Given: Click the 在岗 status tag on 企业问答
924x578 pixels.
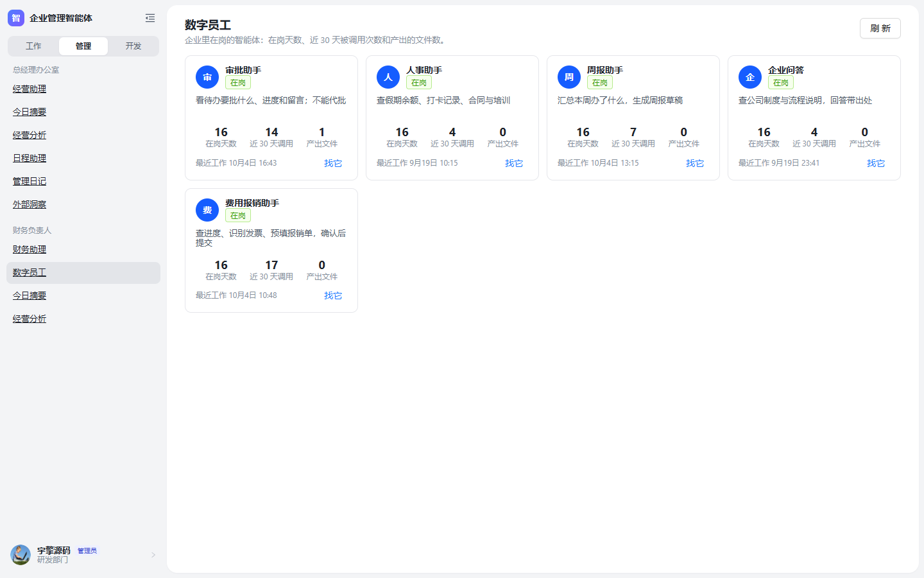Looking at the screenshot, I should (x=781, y=83).
